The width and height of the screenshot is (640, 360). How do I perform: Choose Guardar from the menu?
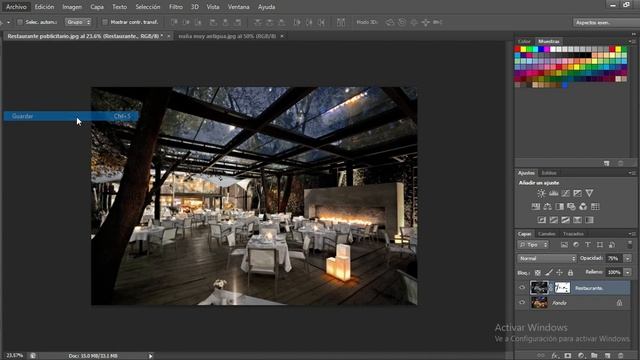pos(71,116)
